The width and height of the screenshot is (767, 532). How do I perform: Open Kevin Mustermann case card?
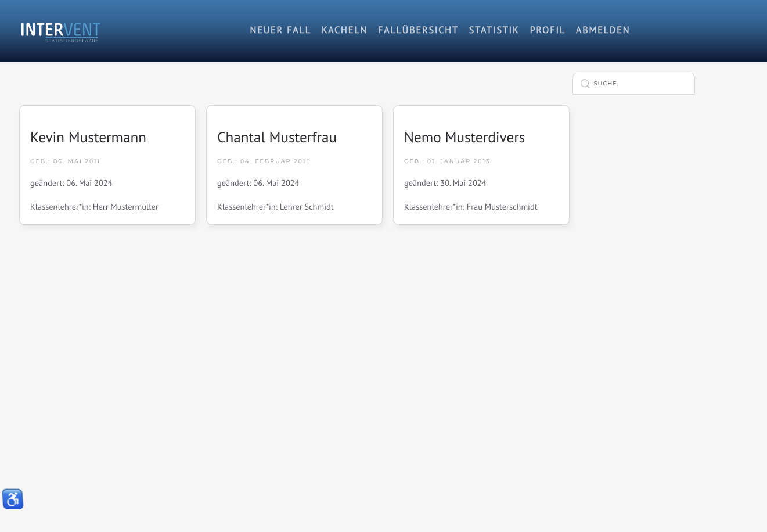click(107, 165)
